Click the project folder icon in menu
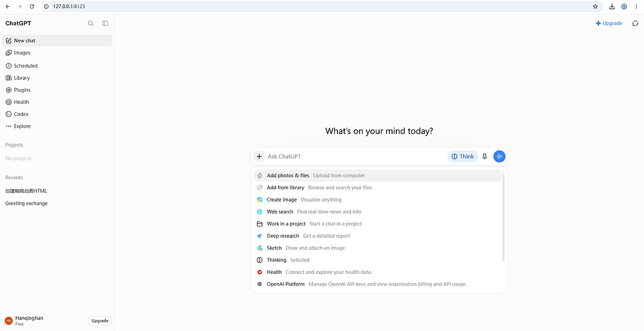Image resolution: width=644 pixels, height=331 pixels. (x=259, y=224)
